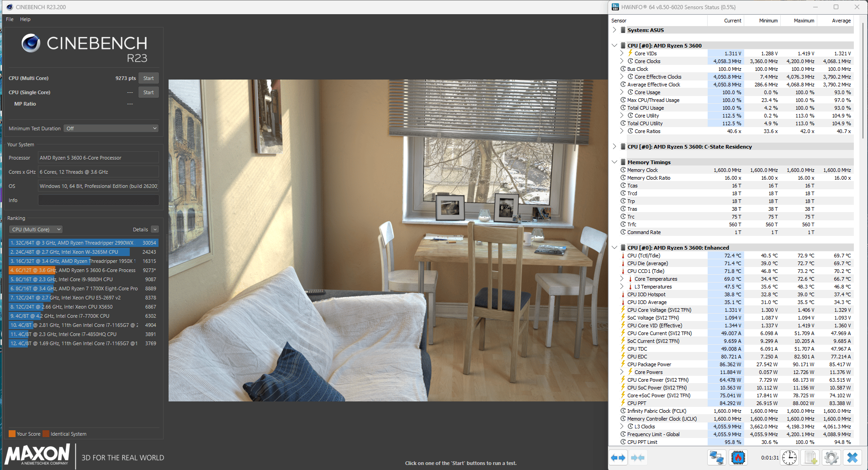Click the thermometer icon beside CPU (Tctl/Tdie)

[623, 256]
